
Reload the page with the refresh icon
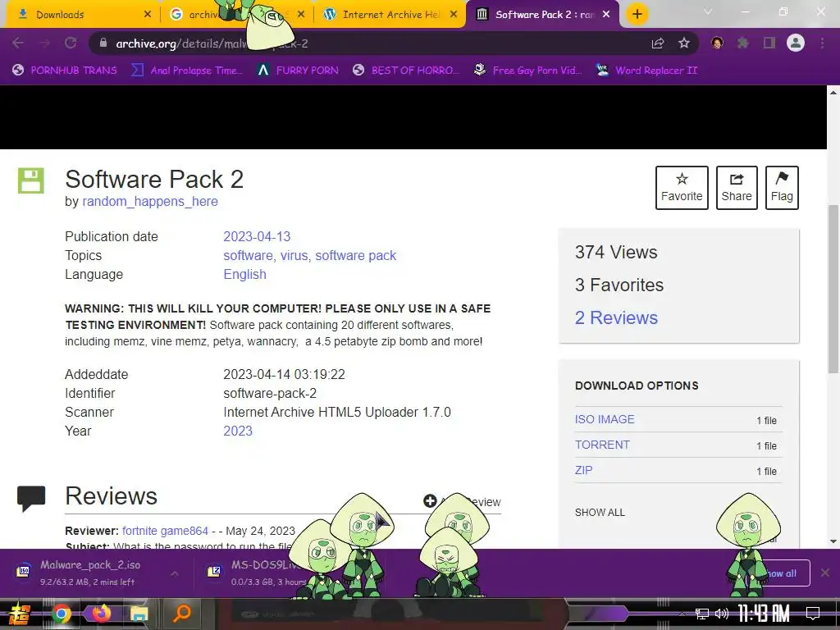coord(71,43)
